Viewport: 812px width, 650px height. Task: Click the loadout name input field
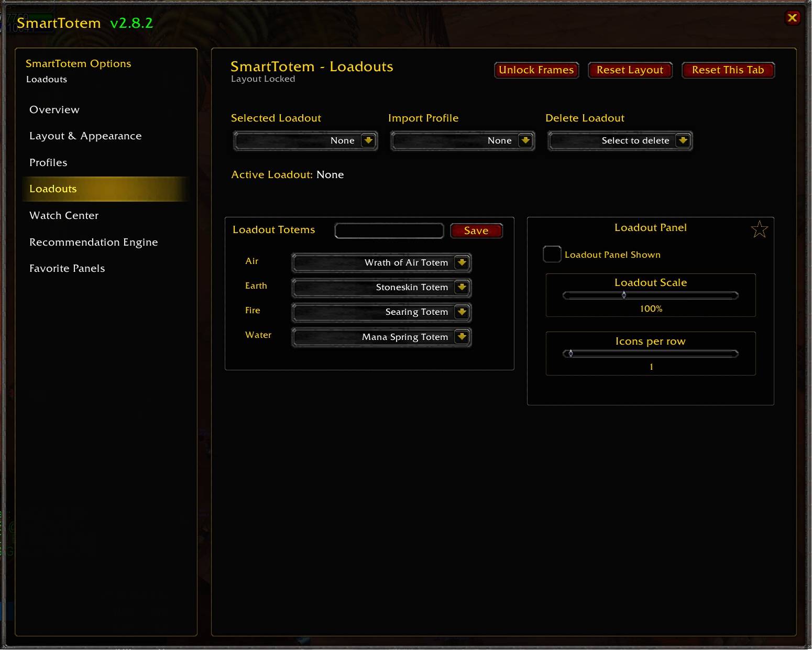pyautogui.click(x=389, y=230)
